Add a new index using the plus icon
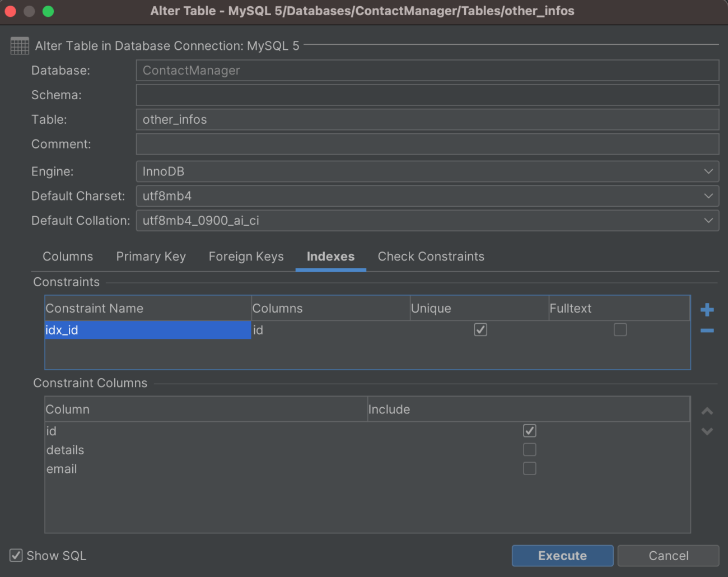This screenshot has width=728, height=577. tap(707, 309)
